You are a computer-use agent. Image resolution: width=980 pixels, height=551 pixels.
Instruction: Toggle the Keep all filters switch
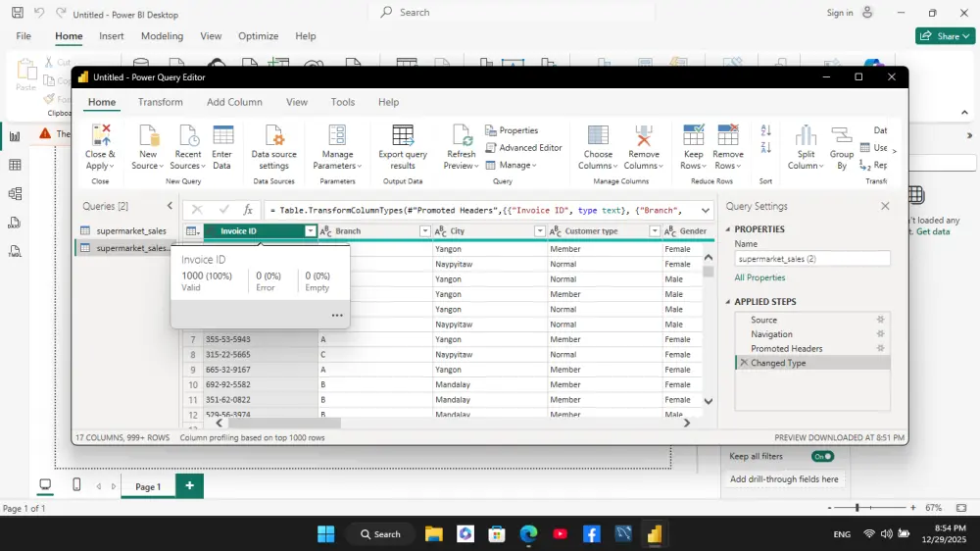pyautogui.click(x=822, y=457)
